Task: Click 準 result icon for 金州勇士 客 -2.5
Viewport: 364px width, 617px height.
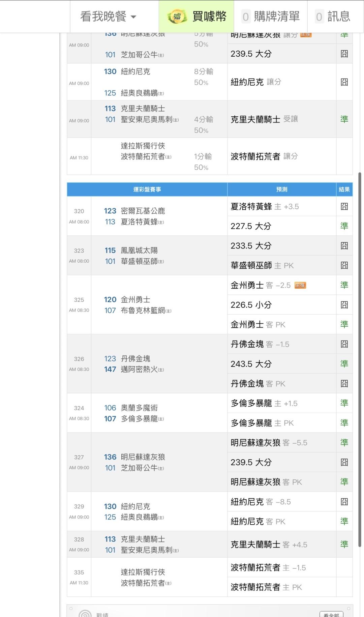Action: 344,285
